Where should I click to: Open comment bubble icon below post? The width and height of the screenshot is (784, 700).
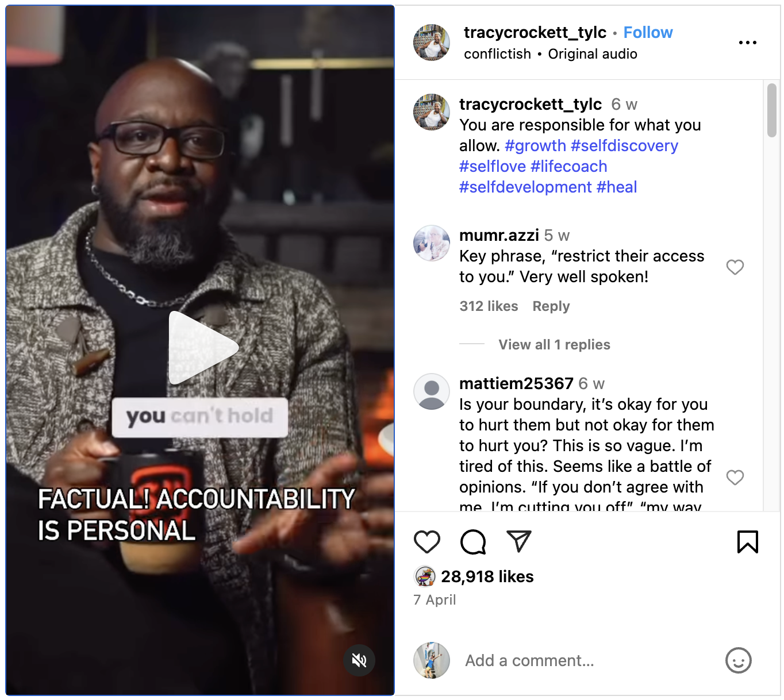pos(473,542)
